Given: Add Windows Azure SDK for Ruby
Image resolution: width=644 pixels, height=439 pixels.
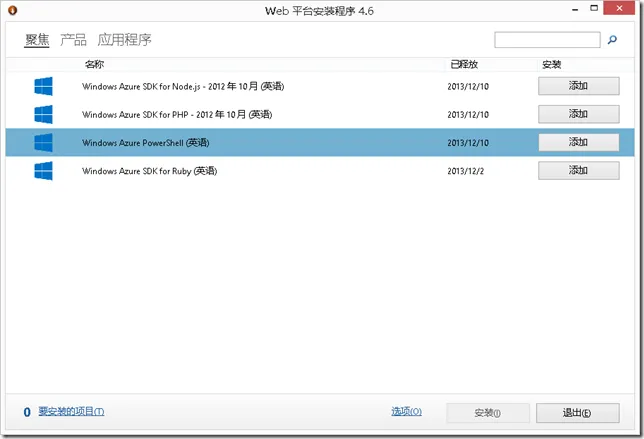Looking at the screenshot, I should point(579,170).
